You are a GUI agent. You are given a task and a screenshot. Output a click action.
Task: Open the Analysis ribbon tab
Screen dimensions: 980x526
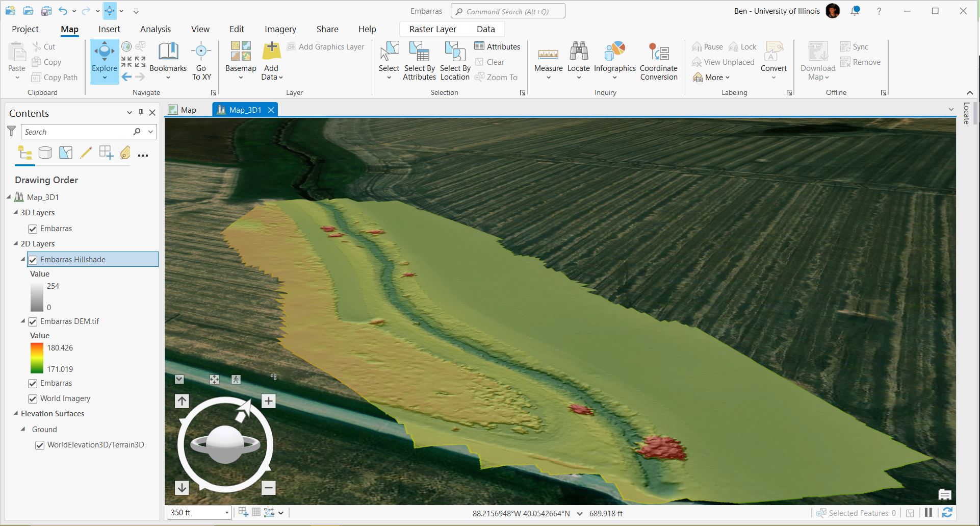click(155, 29)
